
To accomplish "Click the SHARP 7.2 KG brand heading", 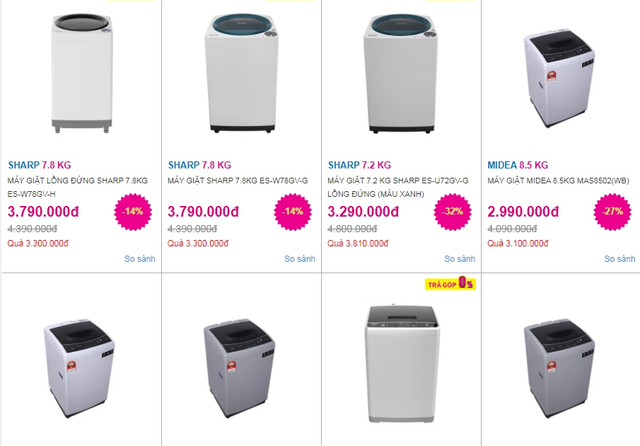I will tap(359, 164).
